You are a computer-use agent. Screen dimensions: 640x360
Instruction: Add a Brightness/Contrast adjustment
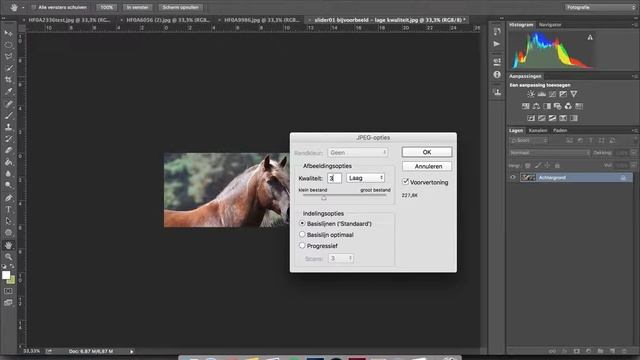point(531,94)
